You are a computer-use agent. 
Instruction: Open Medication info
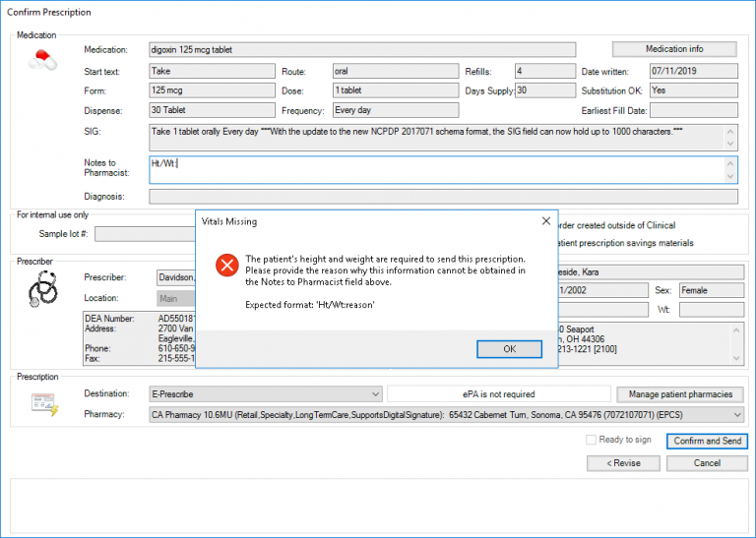click(x=674, y=49)
